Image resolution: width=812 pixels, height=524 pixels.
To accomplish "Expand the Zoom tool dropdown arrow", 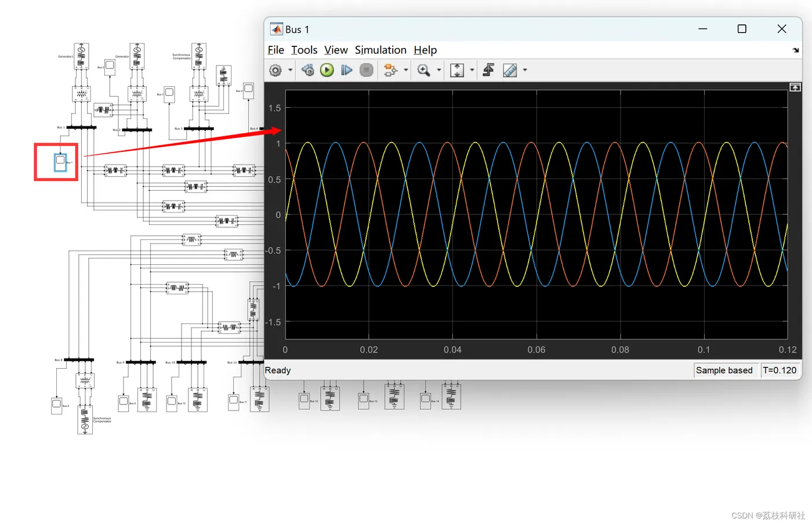I will pos(439,70).
